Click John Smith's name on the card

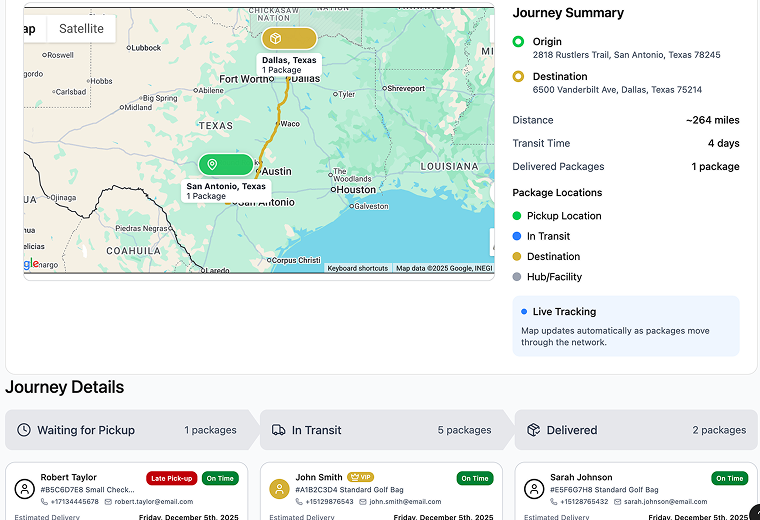[x=319, y=477]
